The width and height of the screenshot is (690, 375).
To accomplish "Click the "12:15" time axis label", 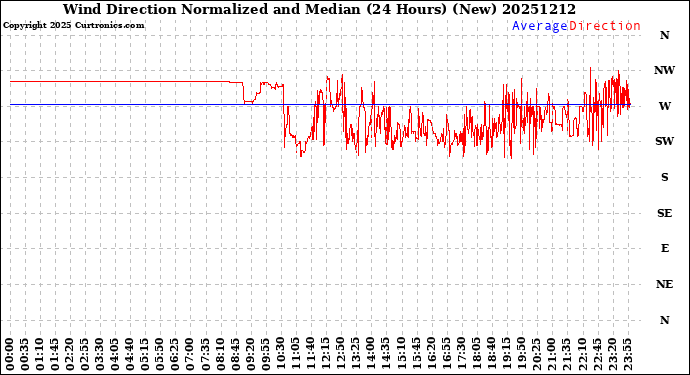I will pyautogui.click(x=326, y=354).
